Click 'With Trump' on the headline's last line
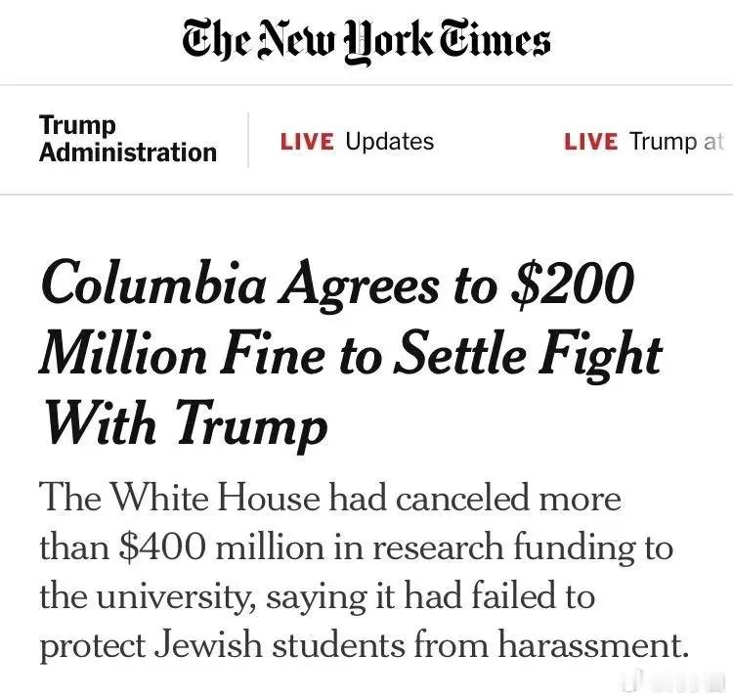Image resolution: width=733 pixels, height=700 pixels. 186,424
